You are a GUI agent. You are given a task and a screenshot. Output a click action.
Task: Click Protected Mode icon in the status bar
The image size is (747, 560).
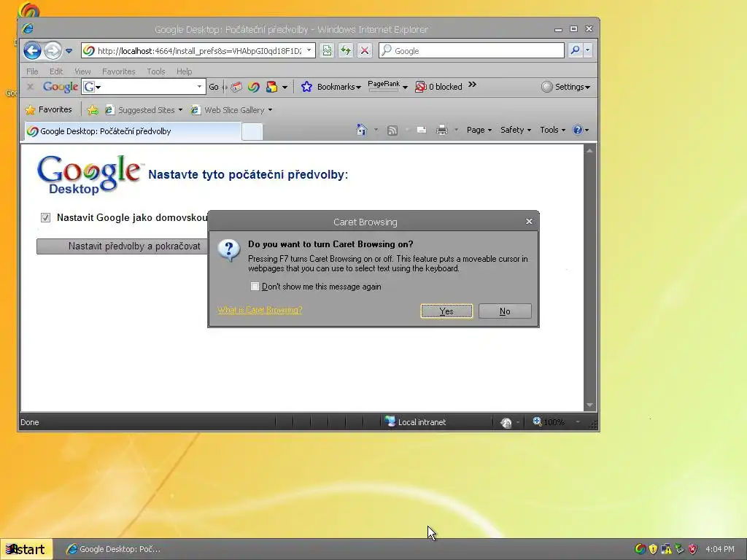(506, 422)
